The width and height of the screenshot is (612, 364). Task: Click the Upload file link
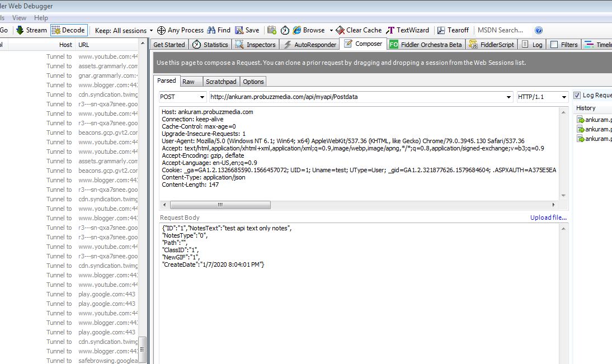coord(548,218)
